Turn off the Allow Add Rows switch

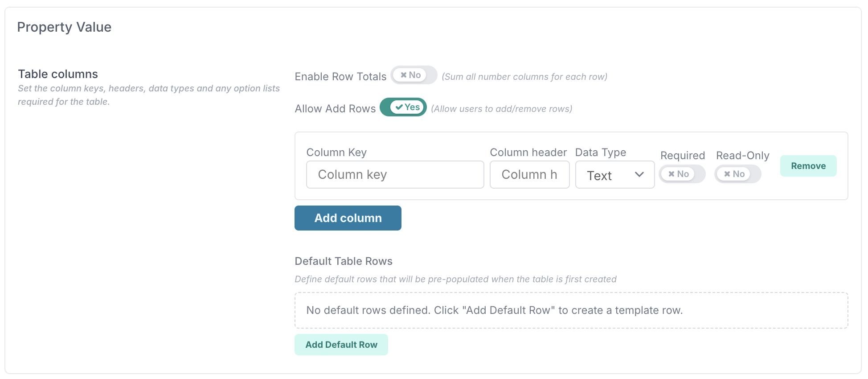click(x=403, y=107)
